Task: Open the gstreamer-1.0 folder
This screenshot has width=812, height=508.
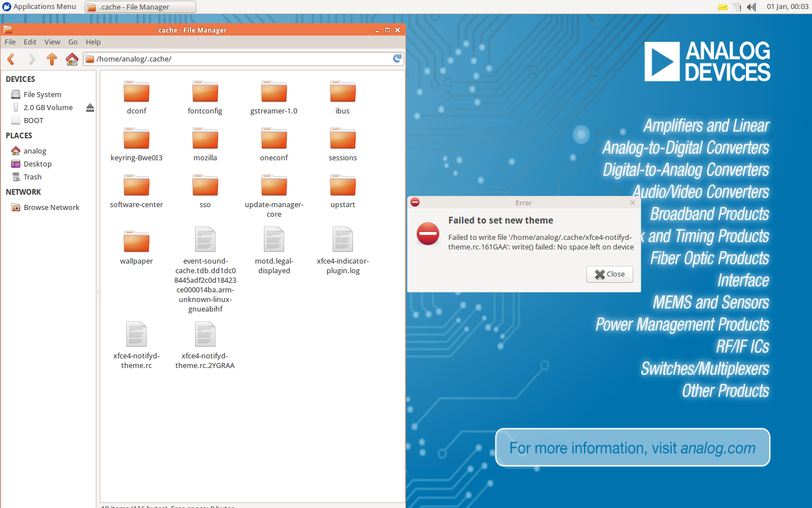Action: tap(274, 97)
